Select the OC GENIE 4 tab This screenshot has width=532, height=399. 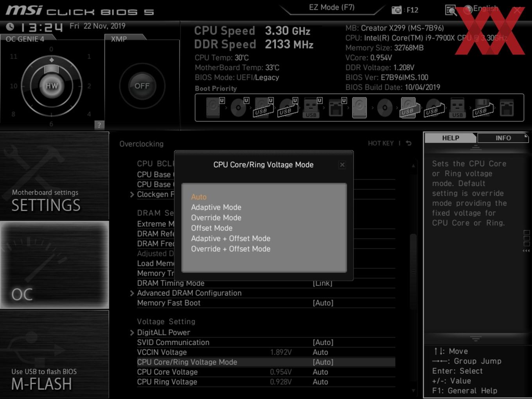[26, 39]
